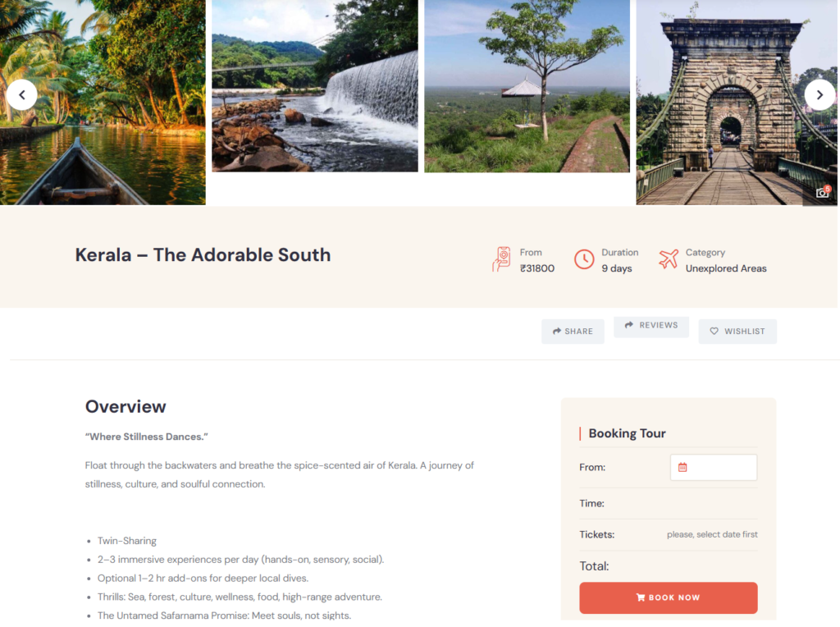Screen dimensions: 840x627
Task: Open the stone suspension bridge photo
Action: tap(737, 103)
